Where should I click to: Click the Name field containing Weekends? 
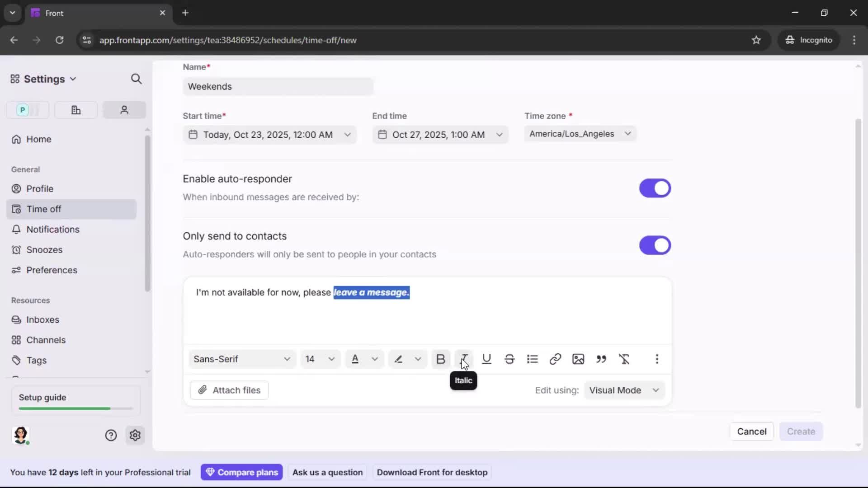pyautogui.click(x=278, y=86)
